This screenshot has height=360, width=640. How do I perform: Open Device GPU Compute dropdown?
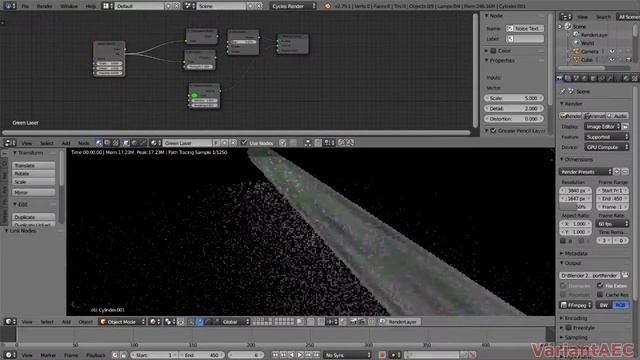[607, 147]
